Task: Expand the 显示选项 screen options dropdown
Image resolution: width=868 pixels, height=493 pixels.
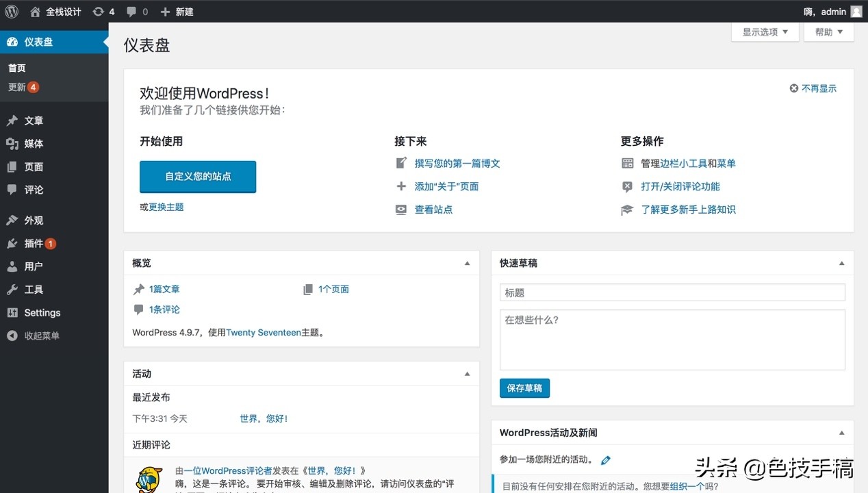Action: click(765, 32)
